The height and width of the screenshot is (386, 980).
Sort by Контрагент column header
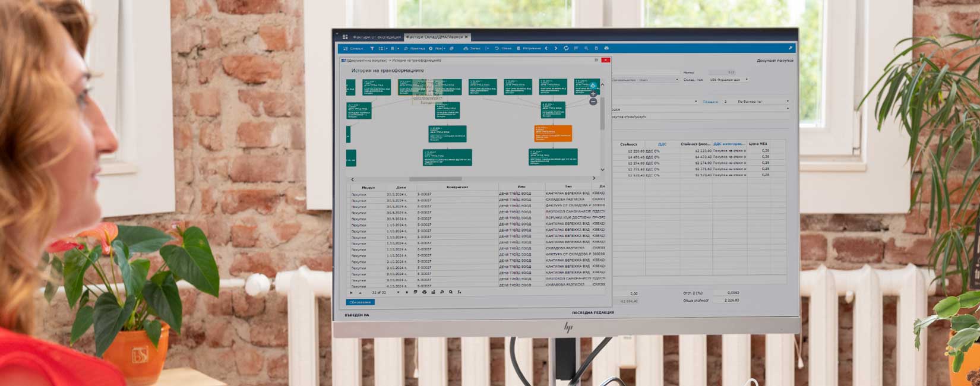click(x=457, y=187)
